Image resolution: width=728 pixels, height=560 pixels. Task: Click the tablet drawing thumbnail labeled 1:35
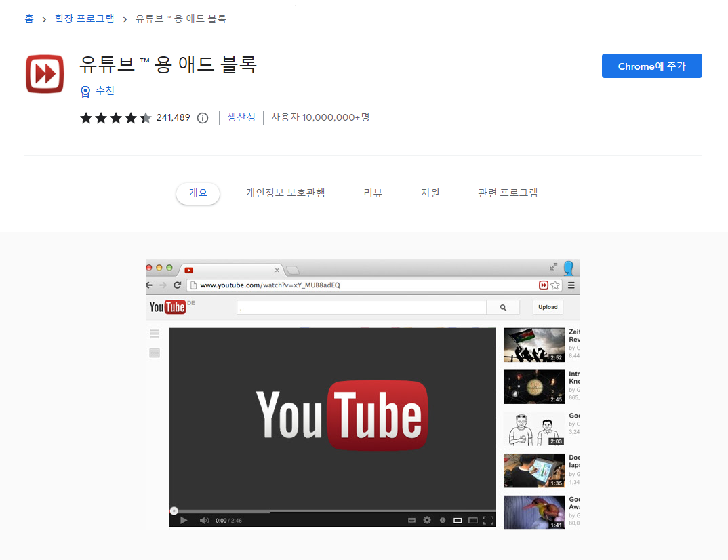(x=534, y=471)
